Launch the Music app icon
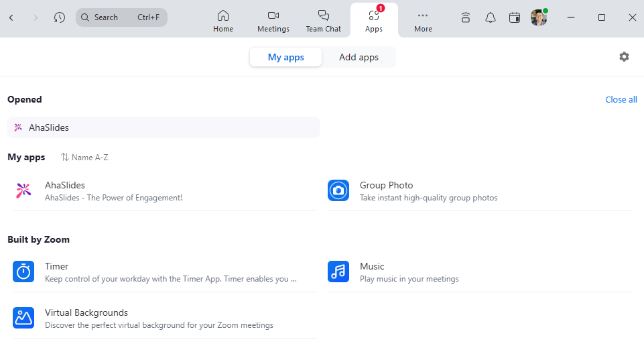The image size is (644, 358). tap(338, 272)
